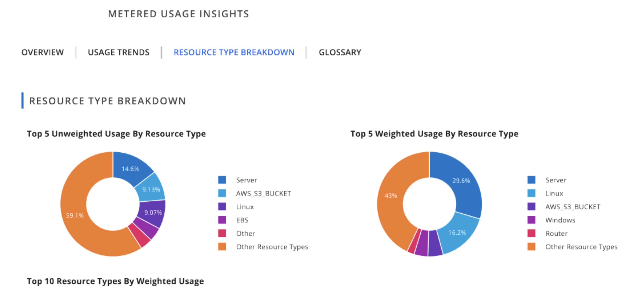Click AWS_S3_BUCKET legend swatch in weighted chart
Screen dimensions: 644x294
(531, 207)
